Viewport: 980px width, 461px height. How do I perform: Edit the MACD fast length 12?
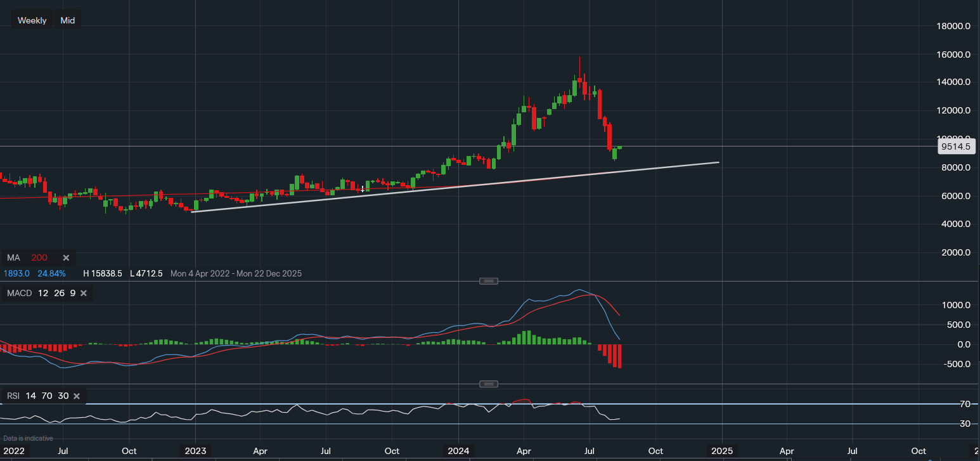(42, 293)
